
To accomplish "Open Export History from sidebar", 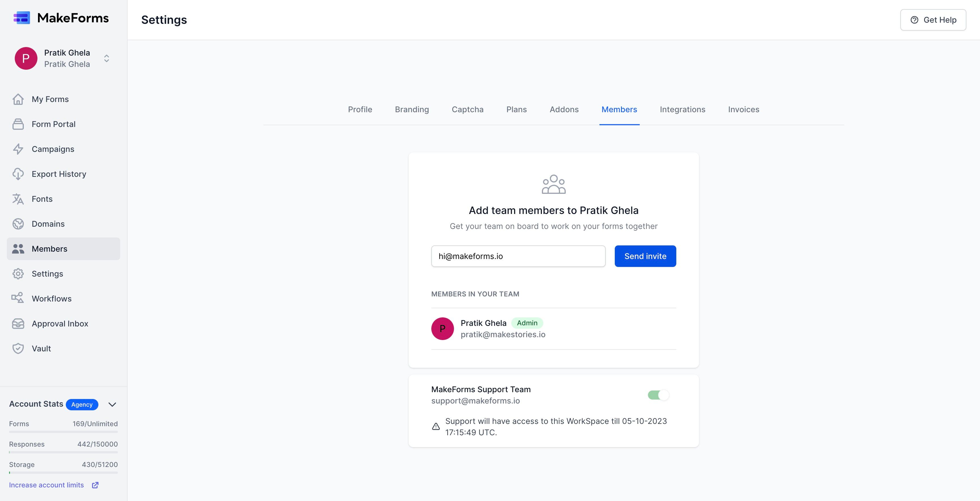I will pyautogui.click(x=63, y=174).
